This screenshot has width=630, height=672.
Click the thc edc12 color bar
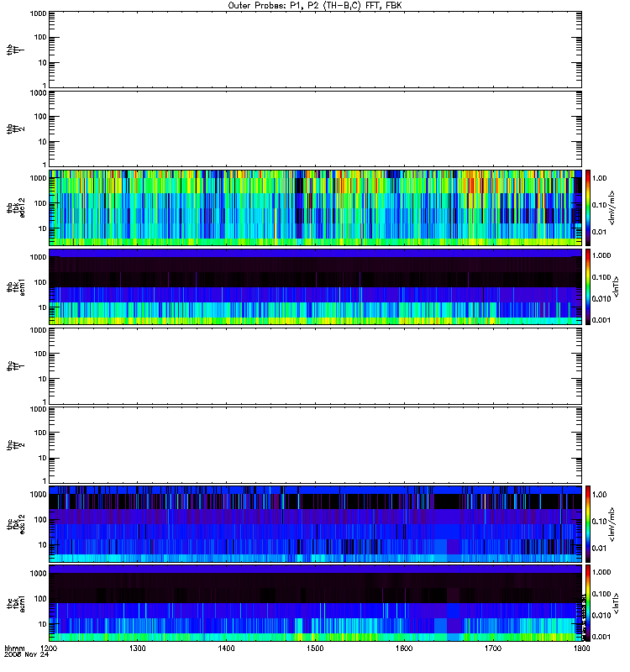588,523
